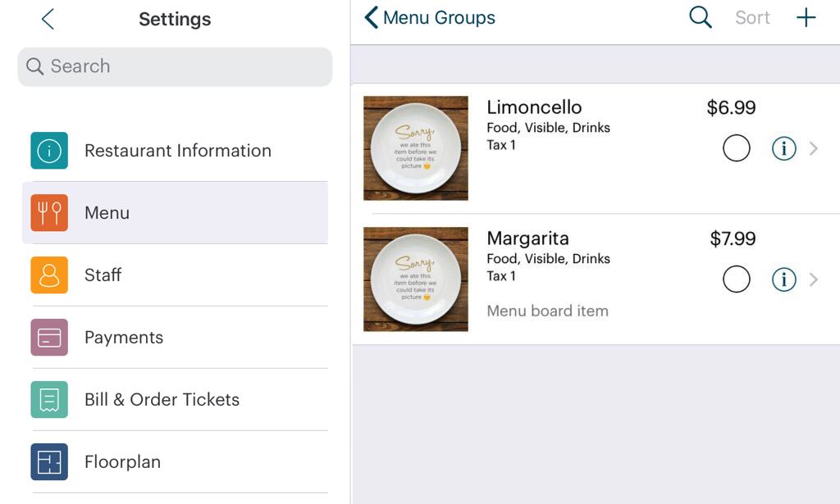The image size is (840, 504).
Task: Click the Restaurant Information icon
Action: click(x=49, y=151)
